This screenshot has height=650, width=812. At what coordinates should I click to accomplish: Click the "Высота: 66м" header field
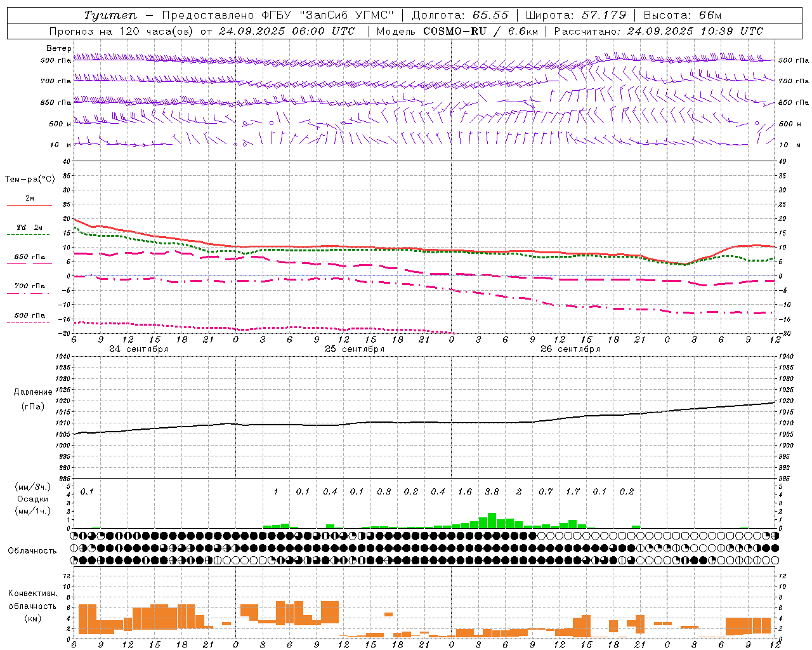[x=683, y=15]
